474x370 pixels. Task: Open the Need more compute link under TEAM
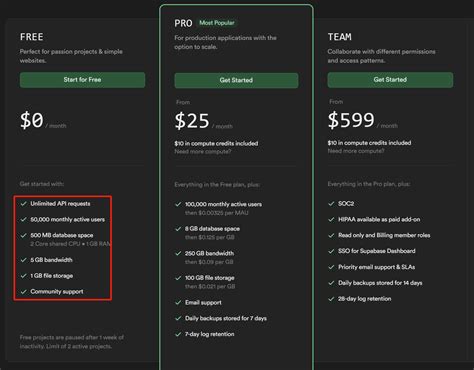tap(356, 151)
